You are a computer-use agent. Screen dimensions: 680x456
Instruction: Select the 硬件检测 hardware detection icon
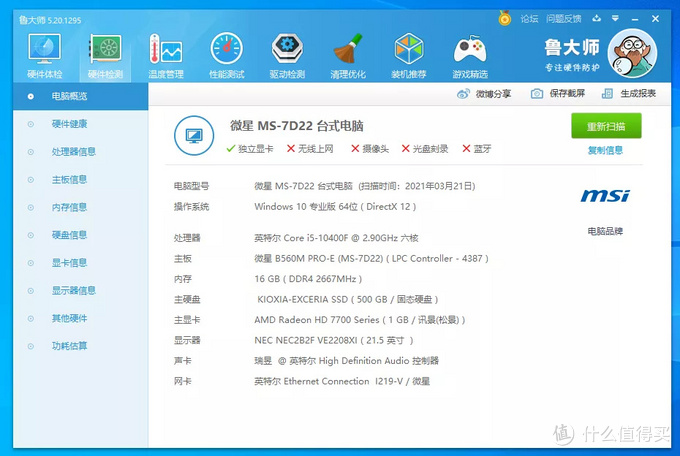tap(105, 56)
